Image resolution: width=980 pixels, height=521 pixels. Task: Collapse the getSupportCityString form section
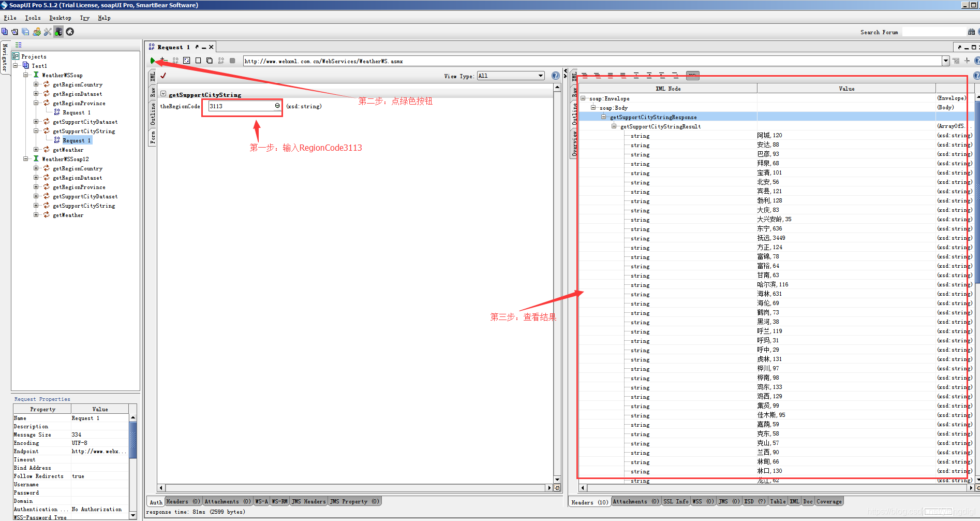coord(164,94)
